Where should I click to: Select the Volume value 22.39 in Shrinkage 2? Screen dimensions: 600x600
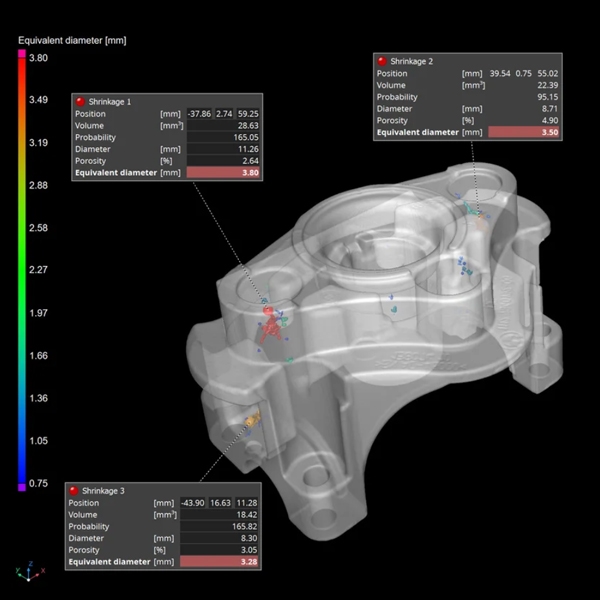pos(526,85)
